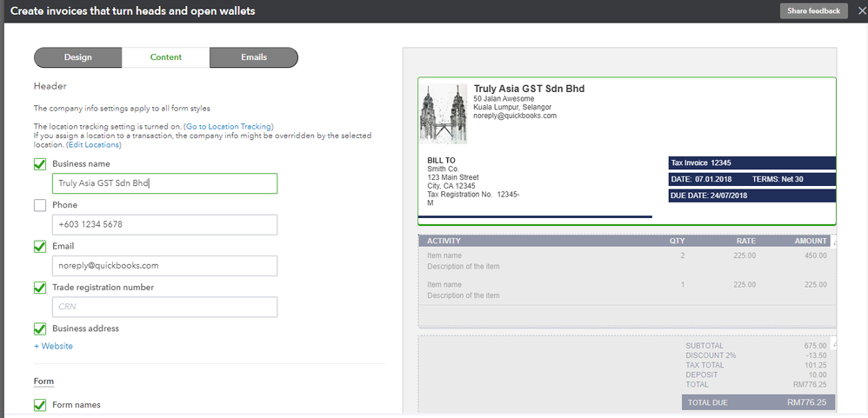Image resolution: width=868 pixels, height=418 pixels.
Task: Click the DUE DATE bar in preview
Action: (751, 196)
